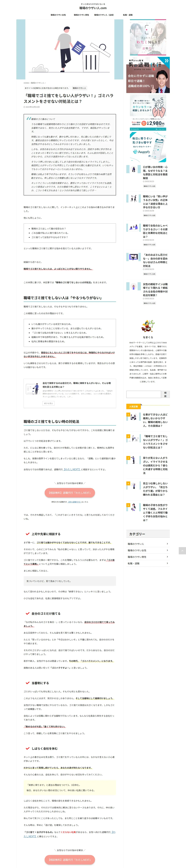Click the trash-can hero illustration
186x868 pixels.
tap(70, 49)
